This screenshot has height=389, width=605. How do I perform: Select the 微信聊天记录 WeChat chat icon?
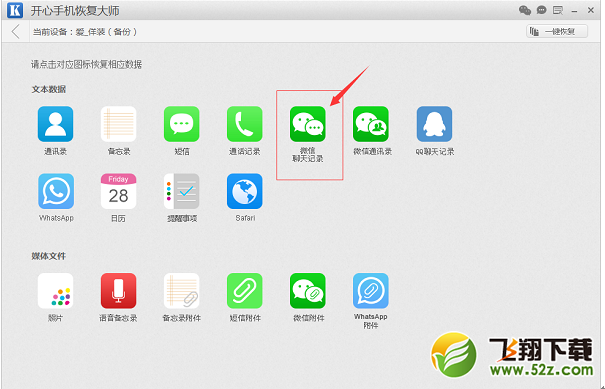(x=308, y=124)
